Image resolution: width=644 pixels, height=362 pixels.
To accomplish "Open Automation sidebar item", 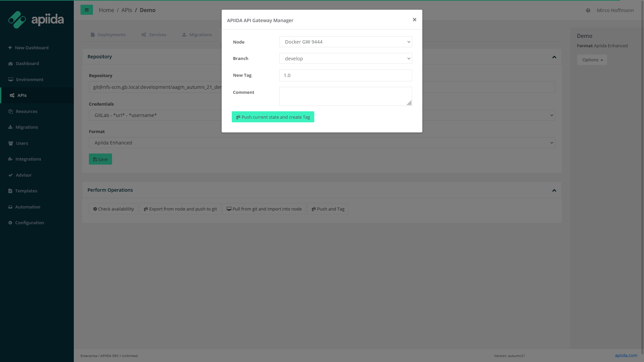I will 28,207.
